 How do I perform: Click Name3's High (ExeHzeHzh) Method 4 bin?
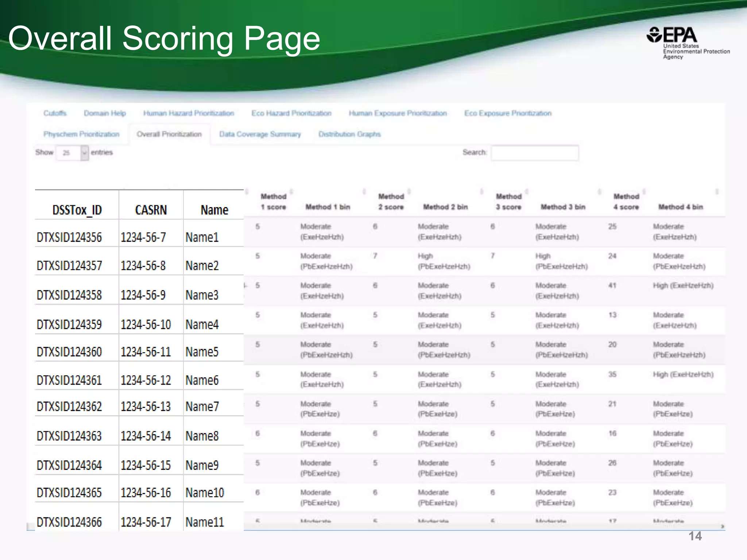click(683, 285)
